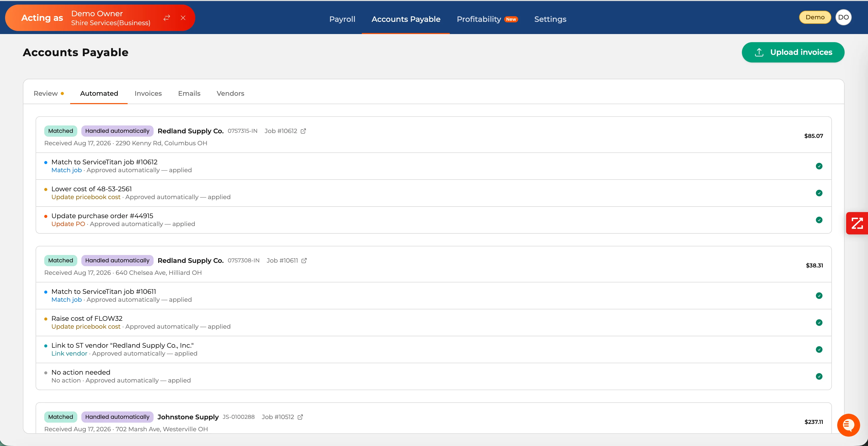Open external link icon for Job #10611
Viewport: 868px width, 446px height.
coord(304,261)
